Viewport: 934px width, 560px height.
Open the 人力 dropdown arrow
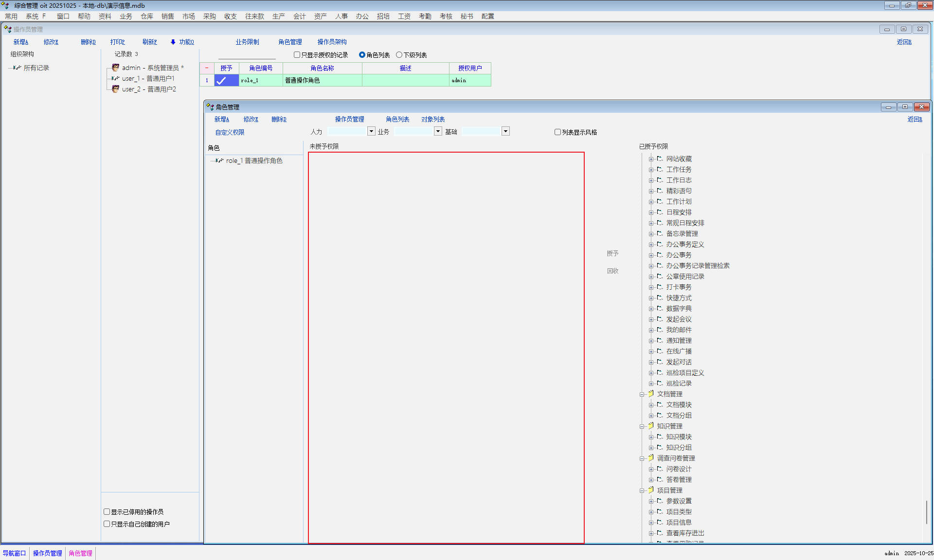[x=371, y=131]
